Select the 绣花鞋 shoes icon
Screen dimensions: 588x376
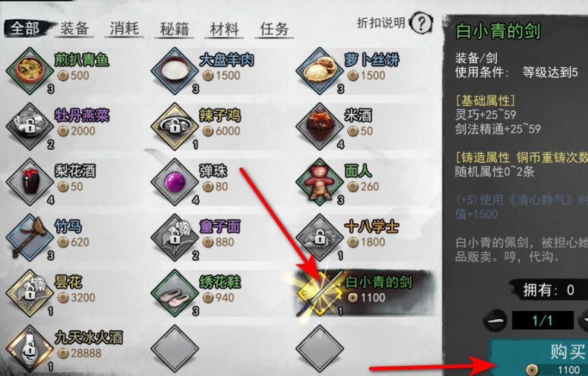(x=175, y=292)
